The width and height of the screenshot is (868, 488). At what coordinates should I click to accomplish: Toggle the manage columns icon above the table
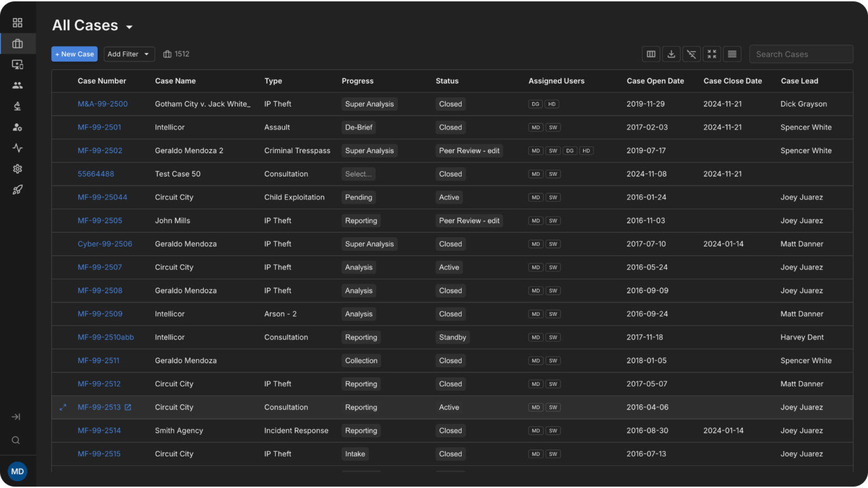click(650, 54)
